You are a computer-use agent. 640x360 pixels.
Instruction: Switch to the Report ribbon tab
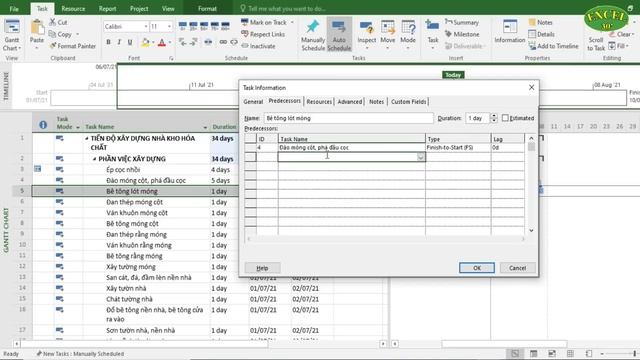point(107,9)
